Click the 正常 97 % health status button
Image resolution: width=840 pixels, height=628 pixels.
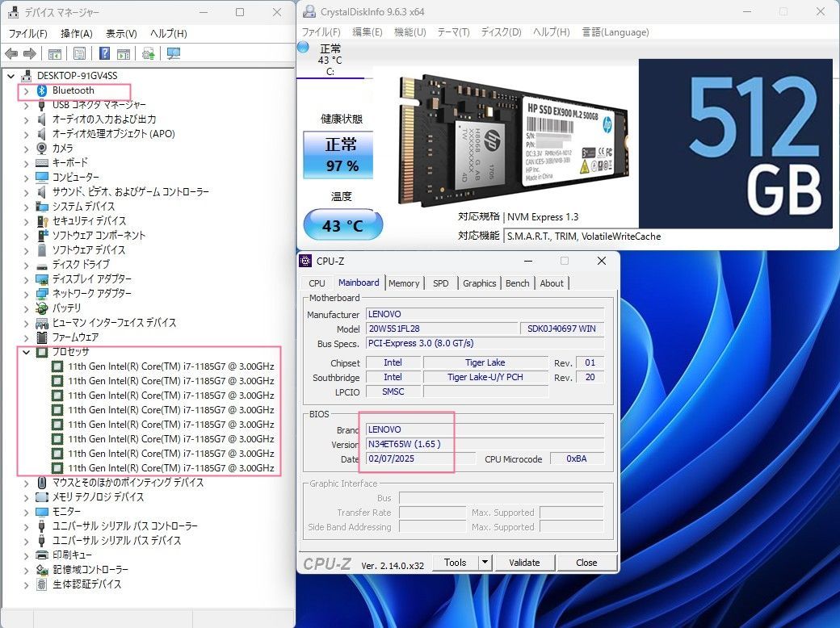pyautogui.click(x=338, y=155)
